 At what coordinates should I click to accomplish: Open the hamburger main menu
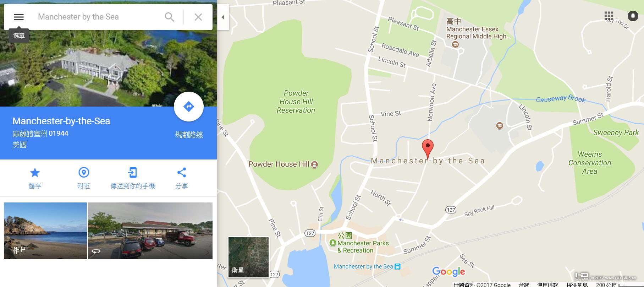coord(18,17)
